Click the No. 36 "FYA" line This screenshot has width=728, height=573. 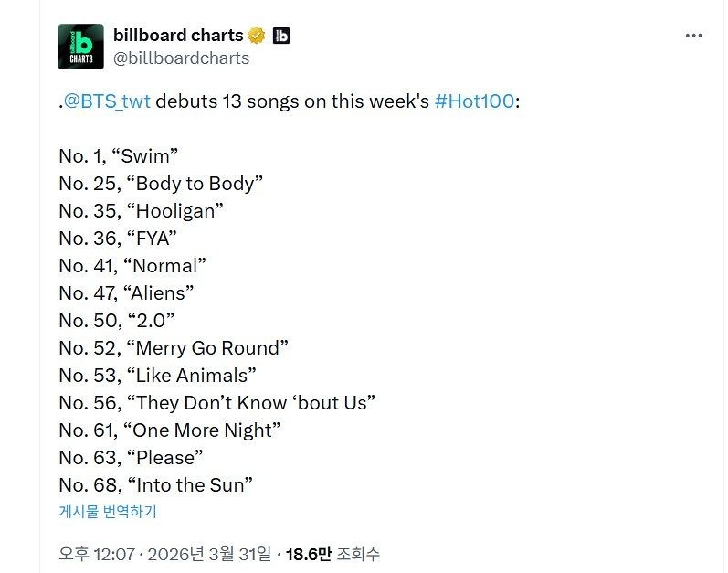coord(118,239)
